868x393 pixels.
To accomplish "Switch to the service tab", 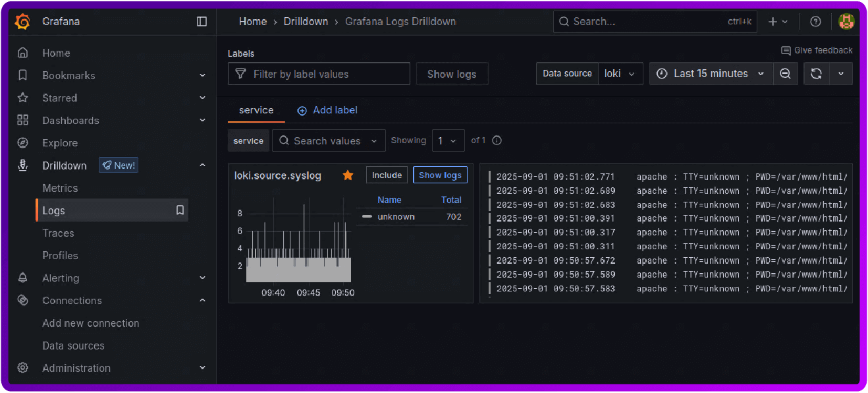I will pyautogui.click(x=256, y=110).
